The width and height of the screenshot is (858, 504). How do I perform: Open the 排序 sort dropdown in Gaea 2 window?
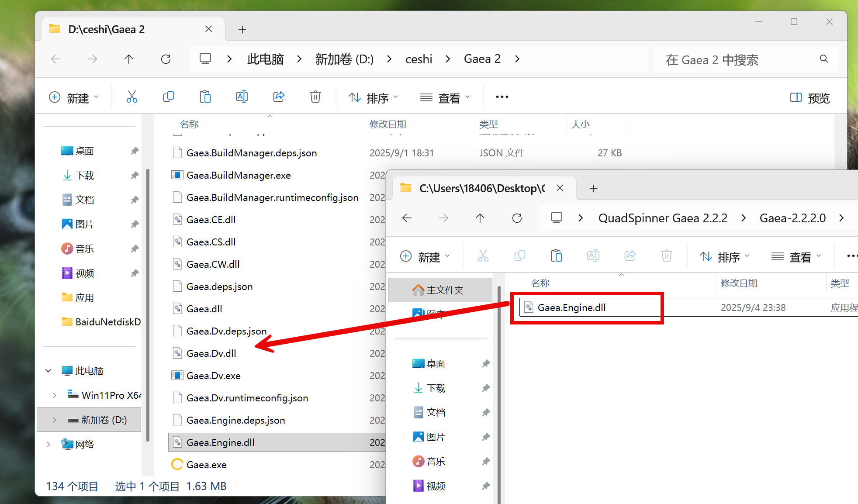click(x=374, y=98)
